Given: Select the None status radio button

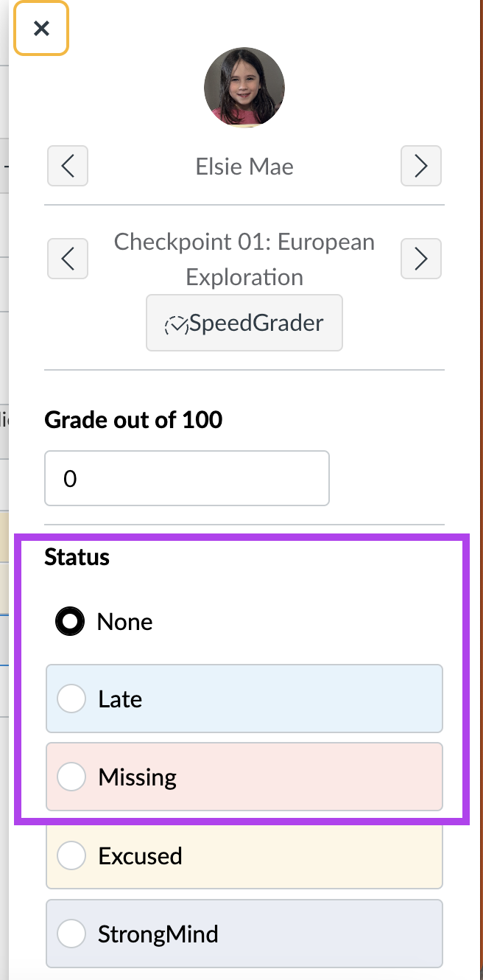Looking at the screenshot, I should tap(71, 622).
